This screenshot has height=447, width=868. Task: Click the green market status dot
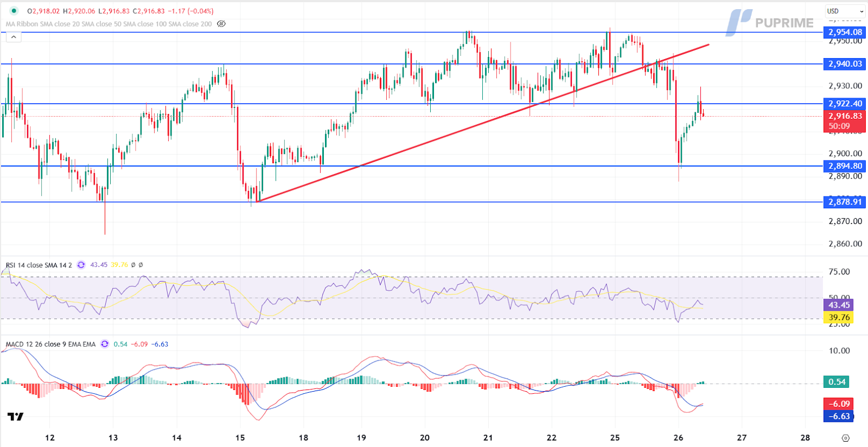14,11
